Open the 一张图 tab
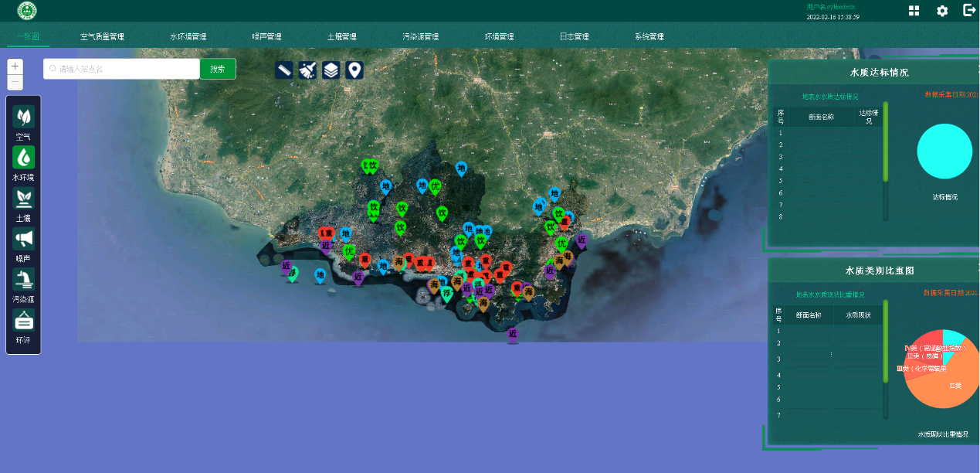 pos(28,36)
